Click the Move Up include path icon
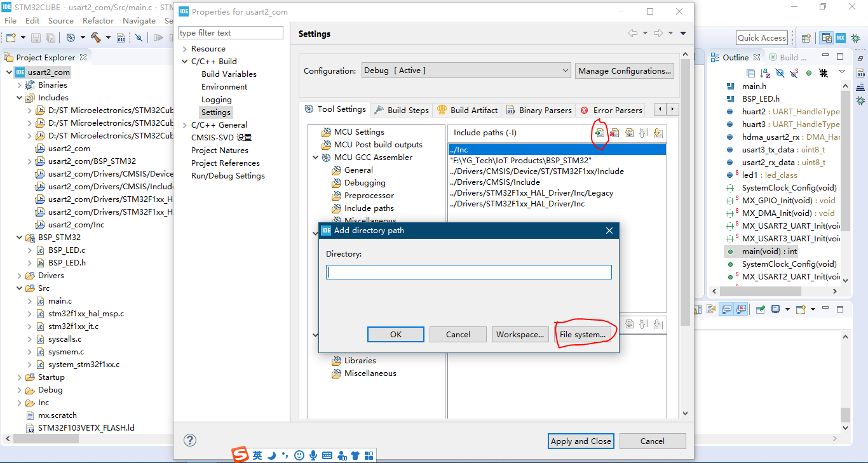 643,133
